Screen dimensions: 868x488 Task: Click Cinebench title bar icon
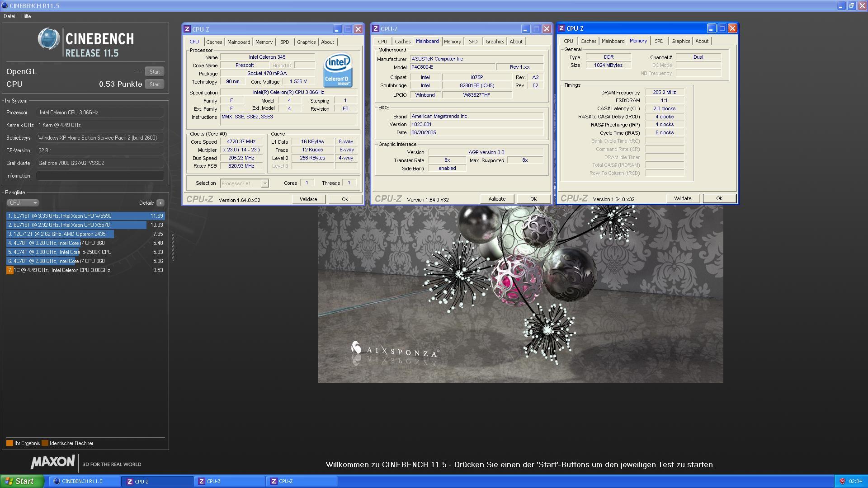[x=5, y=5]
